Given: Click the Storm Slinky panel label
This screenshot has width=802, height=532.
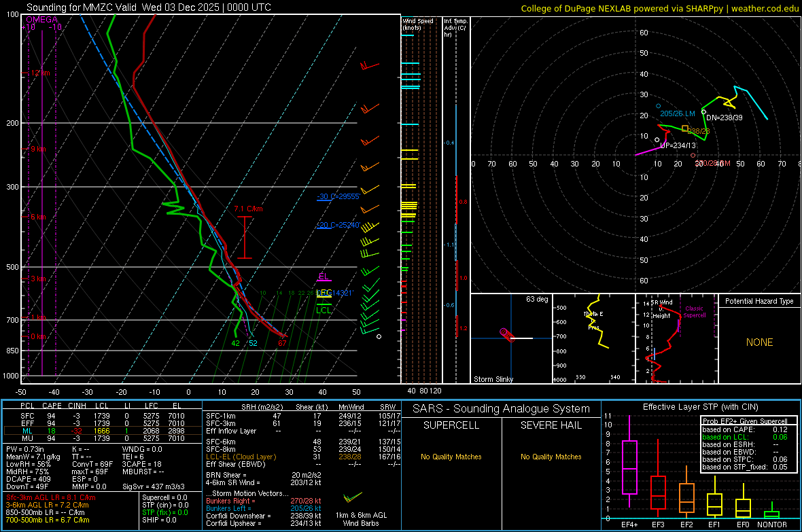Looking at the screenshot, I should tap(493, 379).
